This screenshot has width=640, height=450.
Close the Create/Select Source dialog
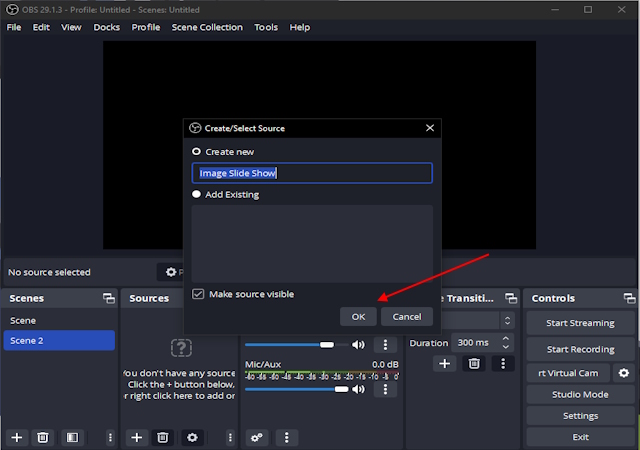[430, 128]
